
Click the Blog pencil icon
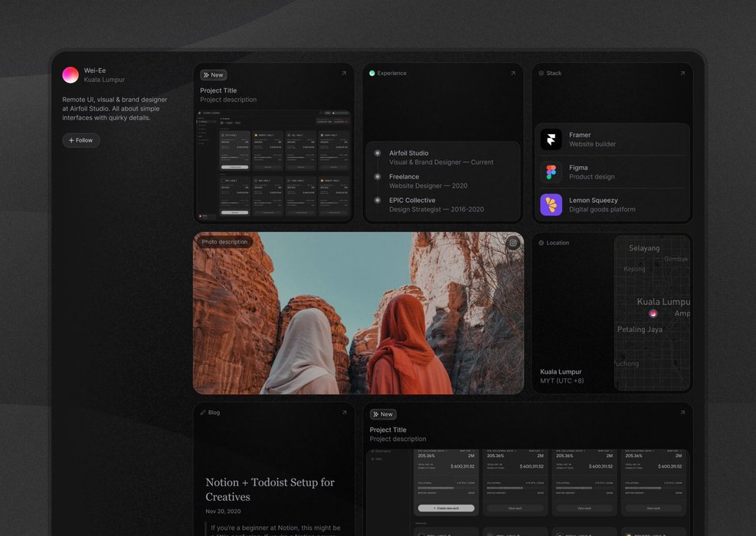(203, 413)
